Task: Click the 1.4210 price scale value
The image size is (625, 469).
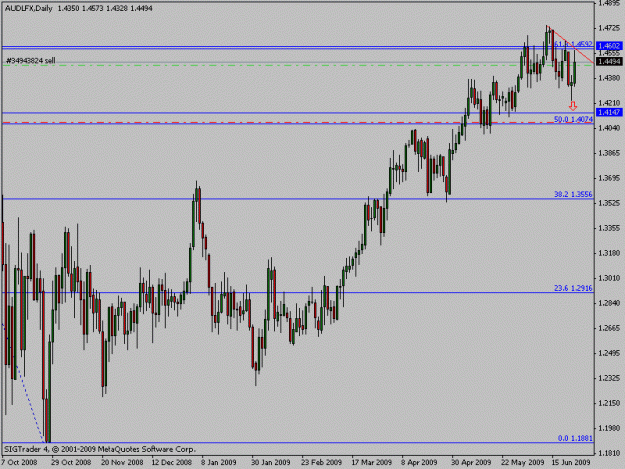Action: pyautogui.click(x=610, y=103)
